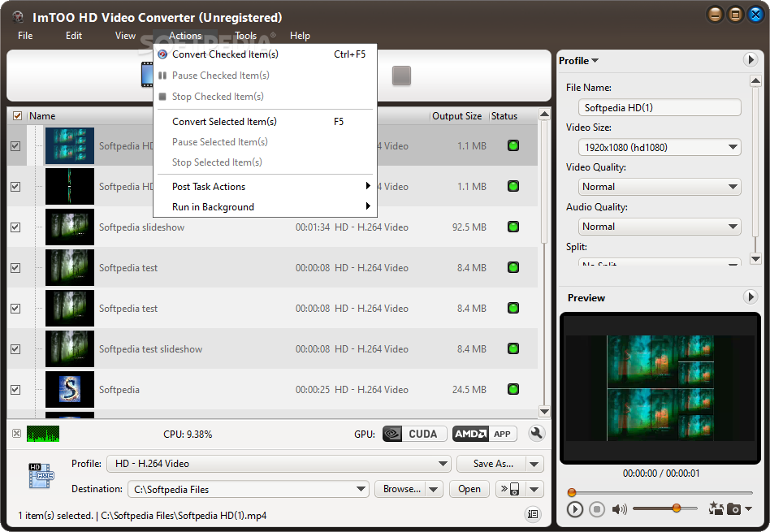The width and height of the screenshot is (770, 532).
Task: Expand the Browse button arrow dropdown
Action: pos(433,489)
